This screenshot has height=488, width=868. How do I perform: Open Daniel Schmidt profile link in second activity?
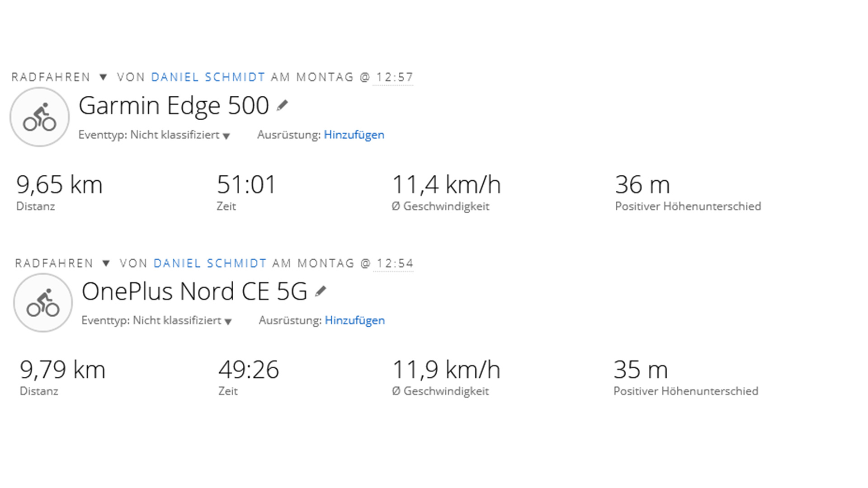pos(210,263)
